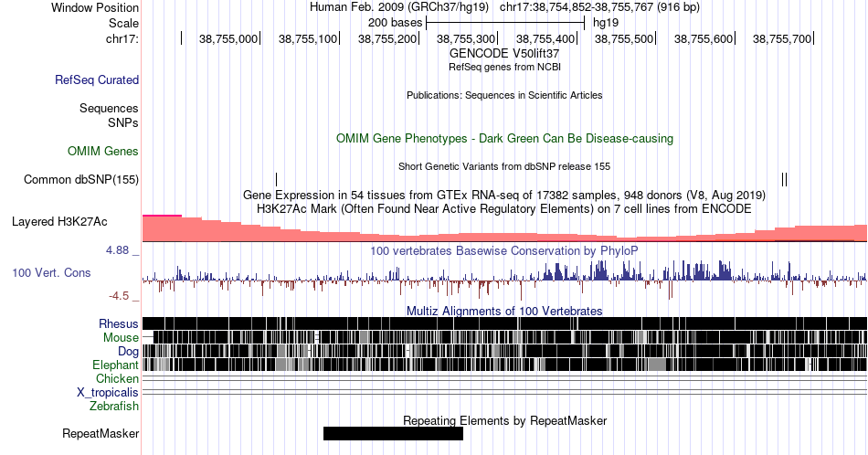This screenshot has height=455, width=868.
Task: Open the OMIM Genes track label
Action: [103, 151]
